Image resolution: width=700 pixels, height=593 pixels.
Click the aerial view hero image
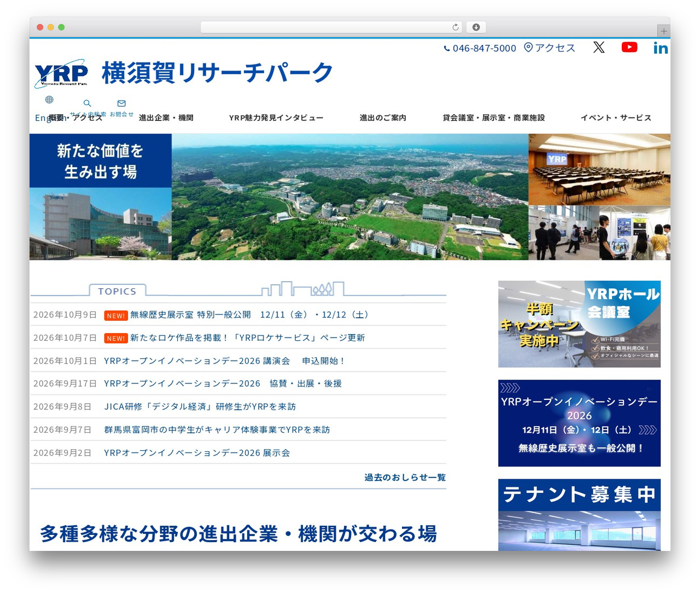click(350, 197)
